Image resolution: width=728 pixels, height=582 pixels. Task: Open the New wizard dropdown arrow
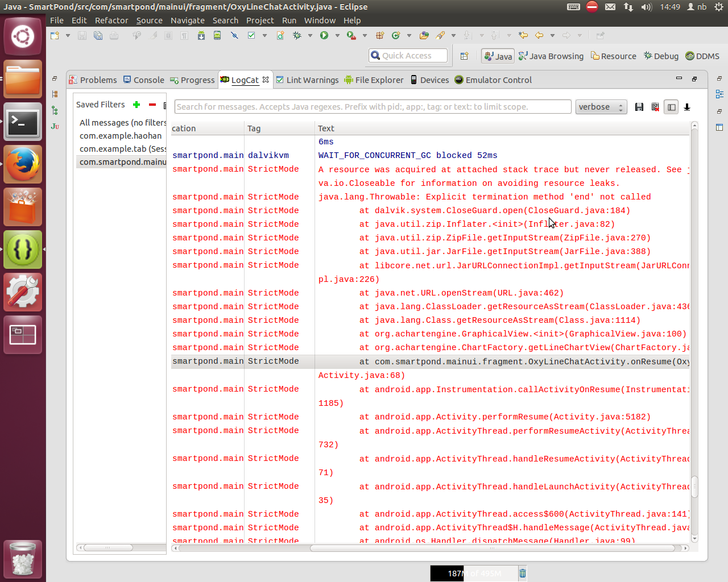(x=68, y=35)
